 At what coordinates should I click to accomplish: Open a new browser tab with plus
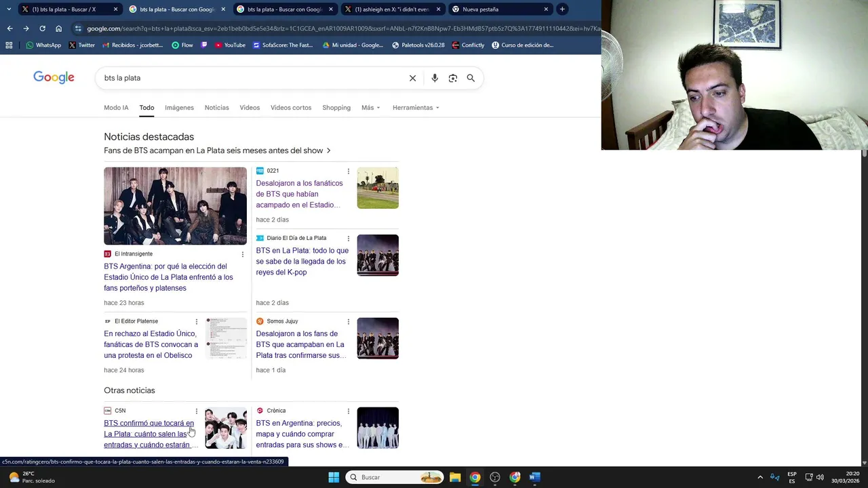562,9
